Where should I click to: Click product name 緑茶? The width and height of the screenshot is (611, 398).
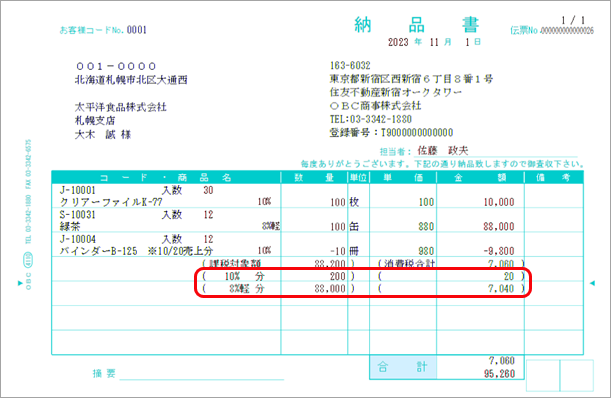click(70, 227)
